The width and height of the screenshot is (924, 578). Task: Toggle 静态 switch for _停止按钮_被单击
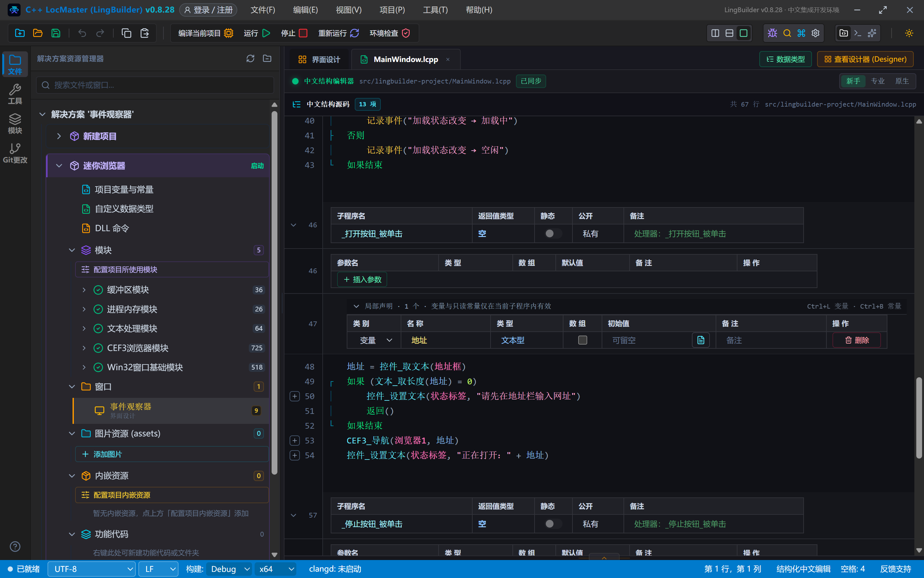pos(553,524)
